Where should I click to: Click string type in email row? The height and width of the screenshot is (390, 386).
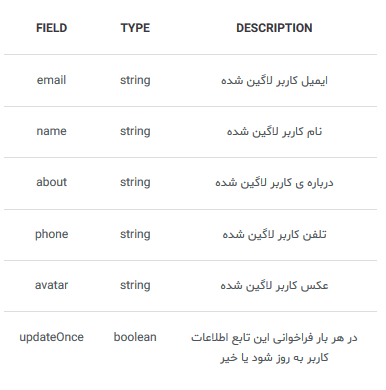(x=135, y=80)
